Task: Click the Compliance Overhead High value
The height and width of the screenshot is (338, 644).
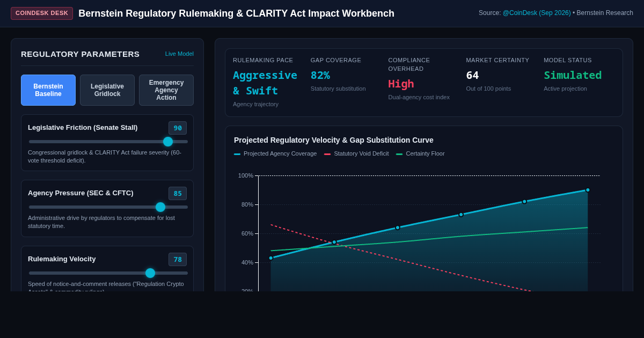Action: coord(401,84)
